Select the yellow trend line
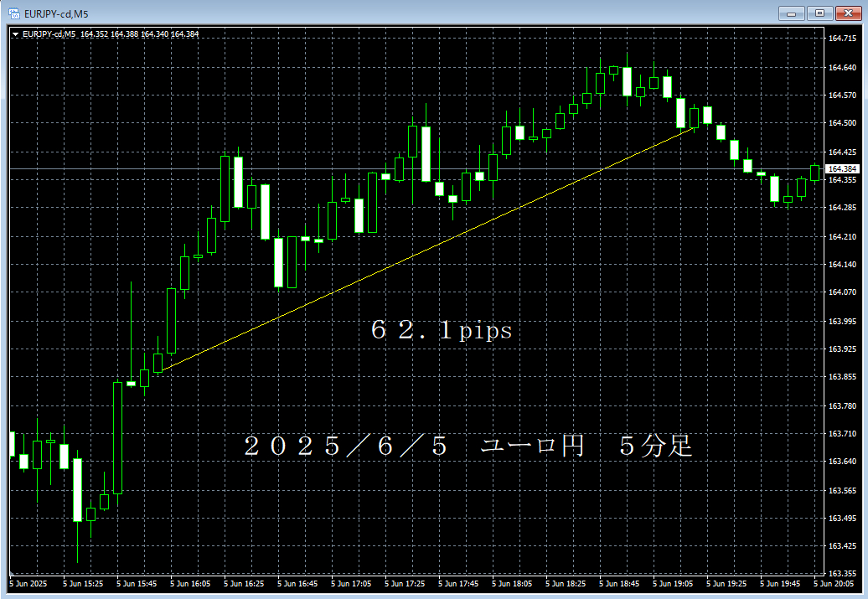 pos(426,249)
